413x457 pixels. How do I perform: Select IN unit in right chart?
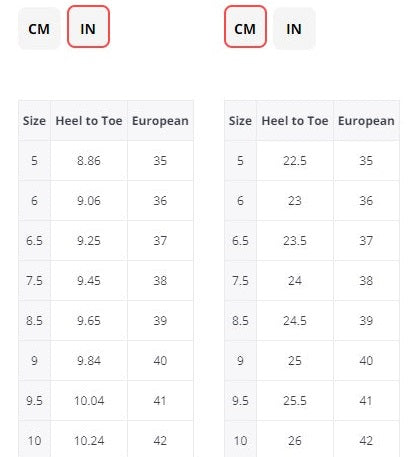coord(294,29)
